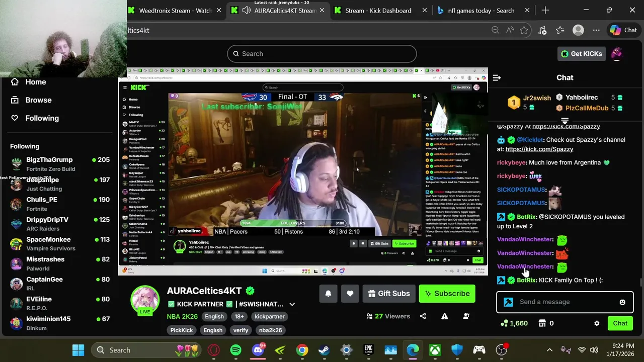Click the PickKick tag
The height and width of the screenshot is (362, 644).
tap(182, 330)
